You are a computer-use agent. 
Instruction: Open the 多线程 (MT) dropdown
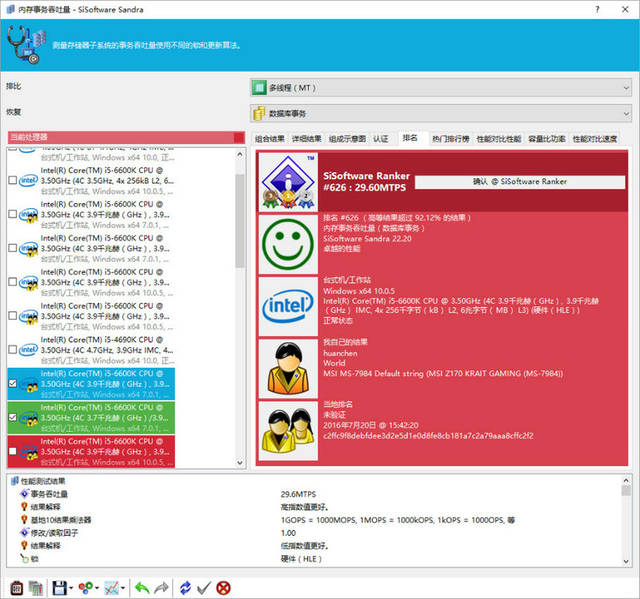tap(439, 88)
